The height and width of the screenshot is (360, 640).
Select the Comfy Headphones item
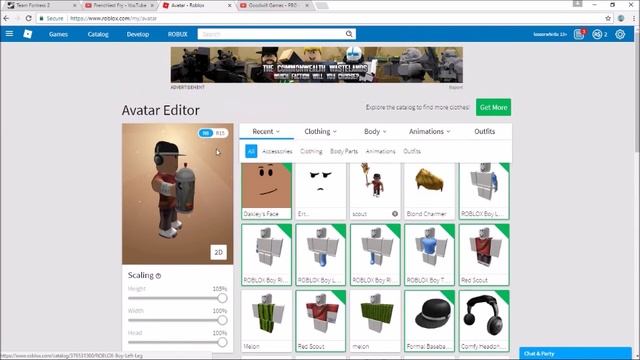click(x=484, y=321)
